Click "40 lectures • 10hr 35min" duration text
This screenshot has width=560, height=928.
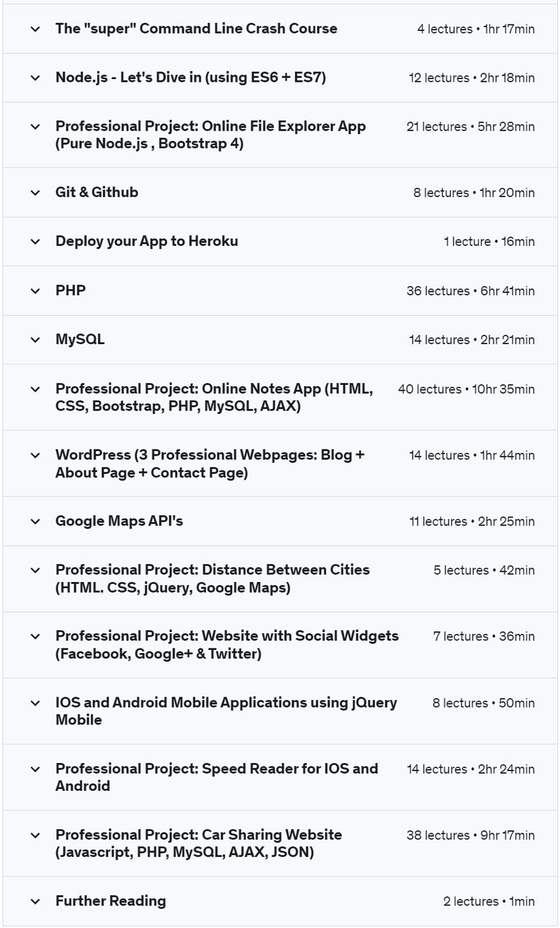point(466,389)
